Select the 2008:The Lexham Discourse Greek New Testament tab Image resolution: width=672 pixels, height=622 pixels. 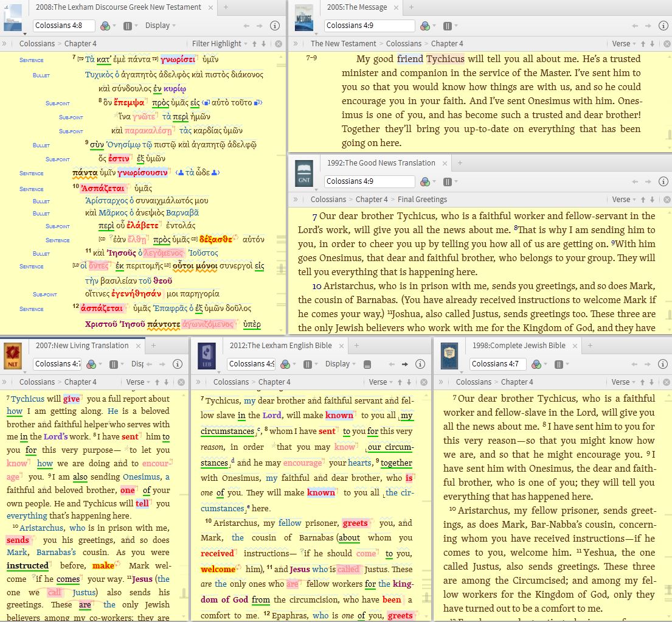coord(119,7)
